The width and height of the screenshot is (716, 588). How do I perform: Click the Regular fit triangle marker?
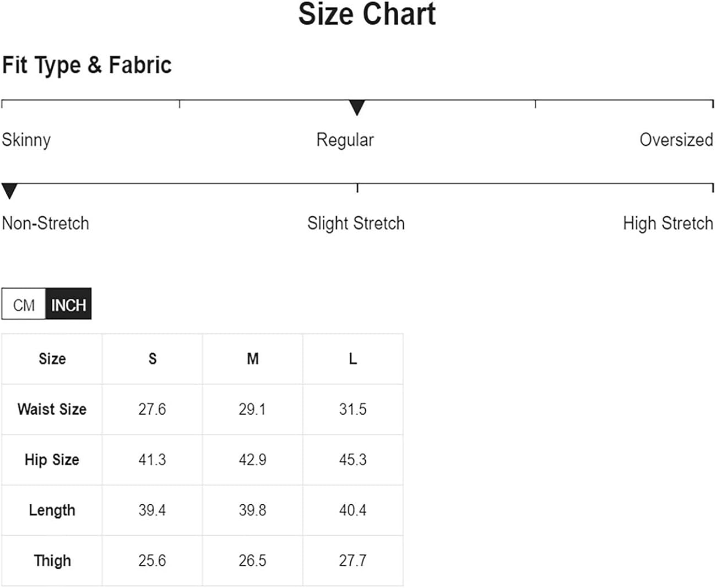point(357,108)
